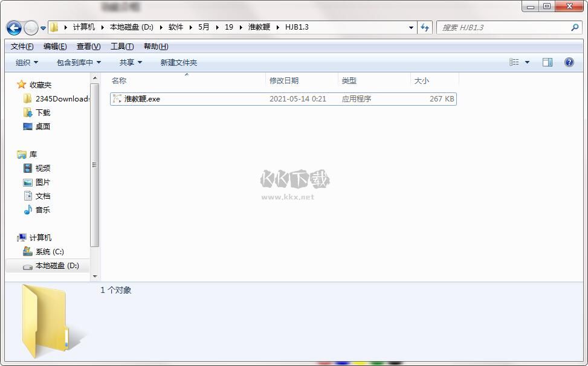Open Help via the question mark icon
Viewport: 588px width, 366px height.
(x=569, y=62)
